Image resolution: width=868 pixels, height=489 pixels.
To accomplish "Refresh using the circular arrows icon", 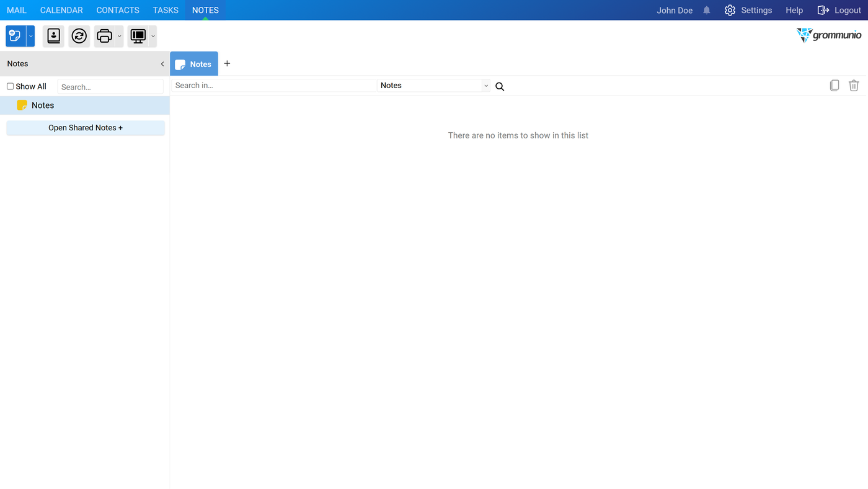I will coord(79,36).
